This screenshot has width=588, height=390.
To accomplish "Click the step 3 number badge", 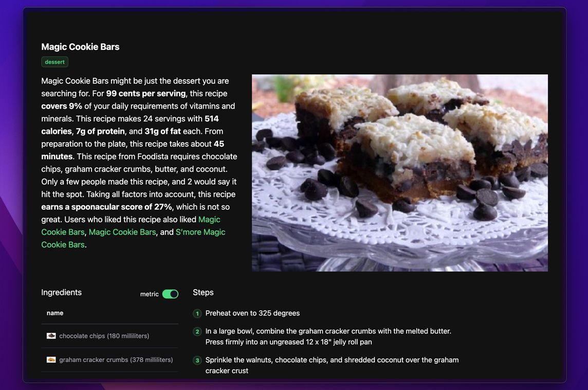I will [197, 360].
